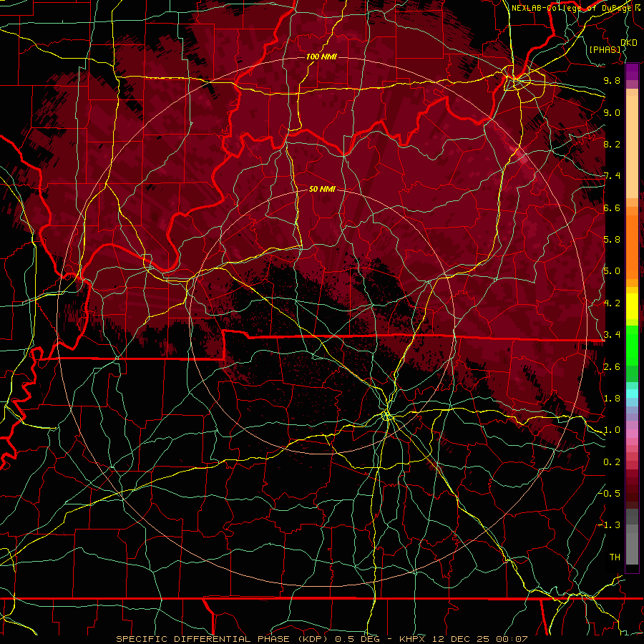The image size is (644, 644).
Task: Click the 6.6 scale value
Action: (612, 208)
